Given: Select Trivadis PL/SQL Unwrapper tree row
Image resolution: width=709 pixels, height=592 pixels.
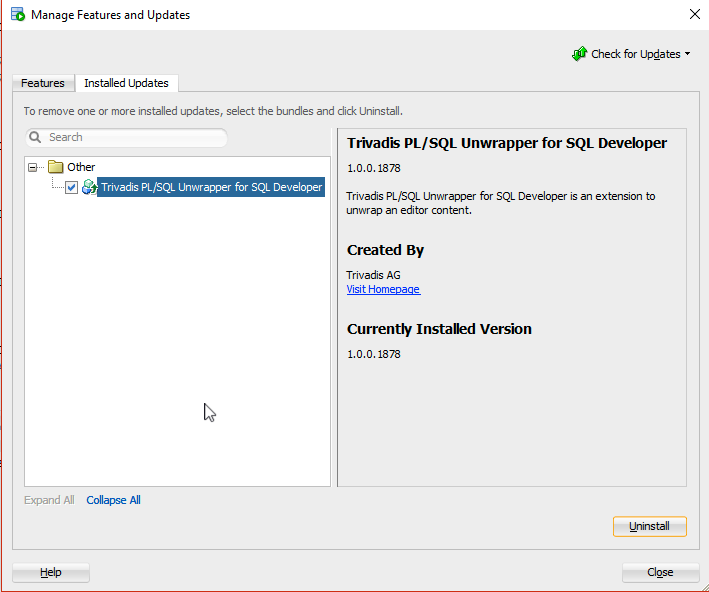Looking at the screenshot, I should coord(211,187).
